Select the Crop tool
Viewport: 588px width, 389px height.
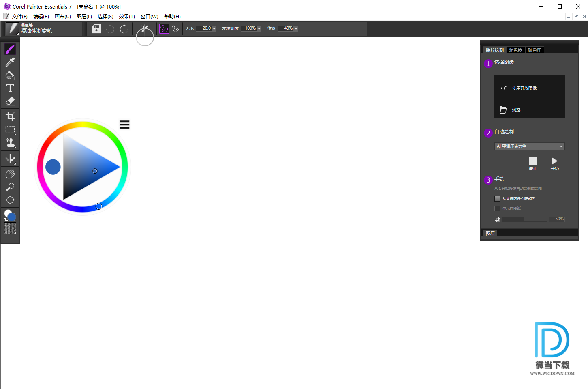pos(10,117)
